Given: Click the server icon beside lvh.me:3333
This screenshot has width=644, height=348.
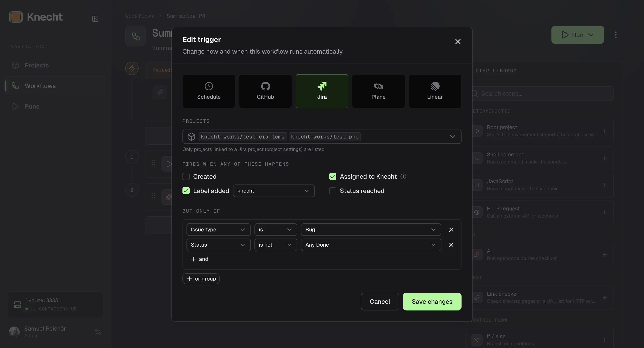Looking at the screenshot, I should click(x=17, y=305).
